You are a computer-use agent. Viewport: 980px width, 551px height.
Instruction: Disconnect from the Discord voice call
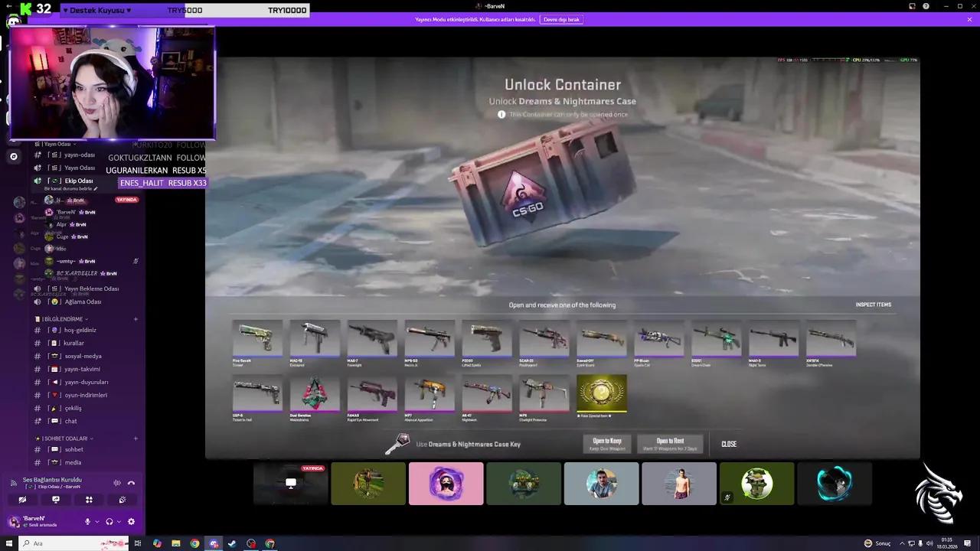[132, 483]
